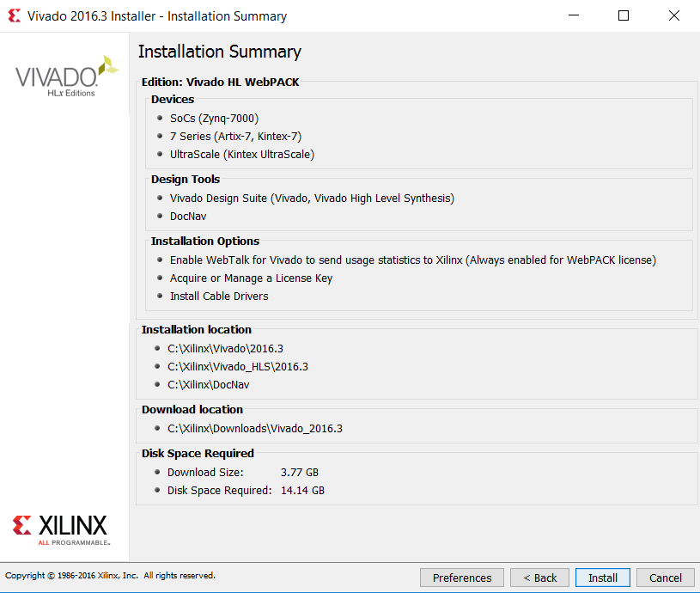Click the 14.14 GB disk space value
The image size is (700, 593).
click(302, 490)
